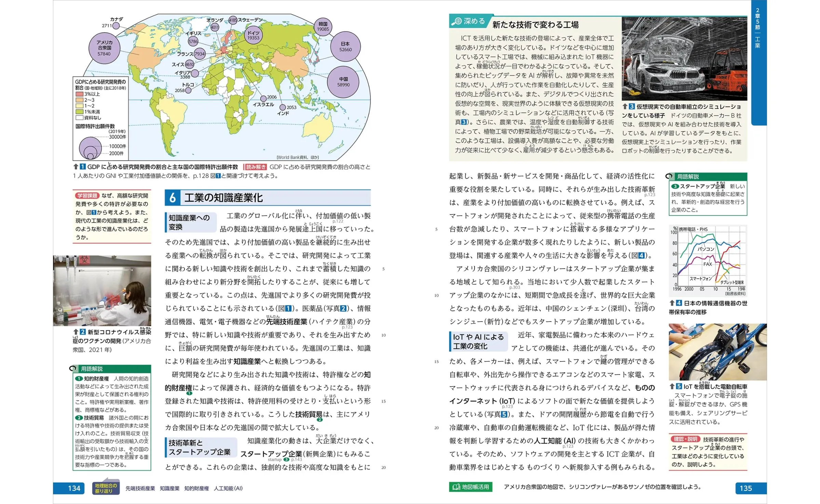Click the 1%未満 green legend box

coord(79,112)
